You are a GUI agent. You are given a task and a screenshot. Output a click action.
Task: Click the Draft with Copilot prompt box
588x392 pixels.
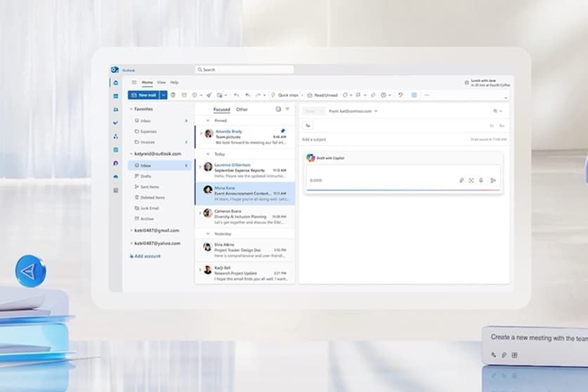click(x=403, y=177)
